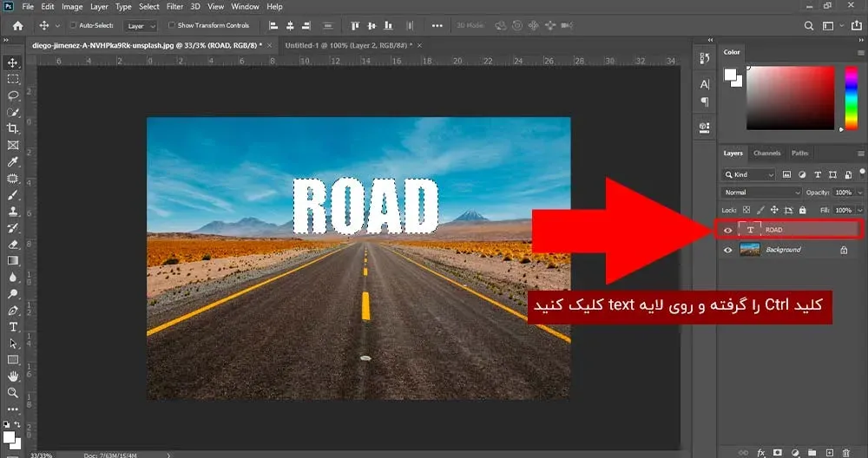This screenshot has width=868, height=458.
Task: Open the more align options button
Action: (437, 25)
